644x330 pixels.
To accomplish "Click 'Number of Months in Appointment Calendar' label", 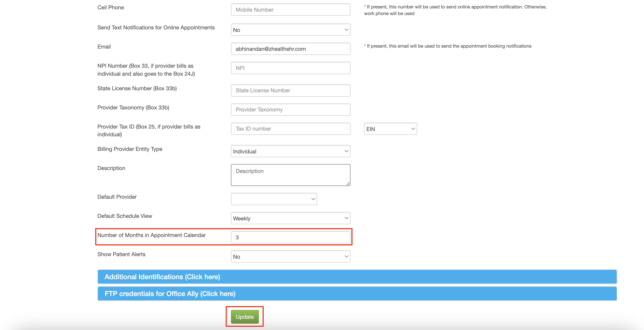I will pos(151,235).
